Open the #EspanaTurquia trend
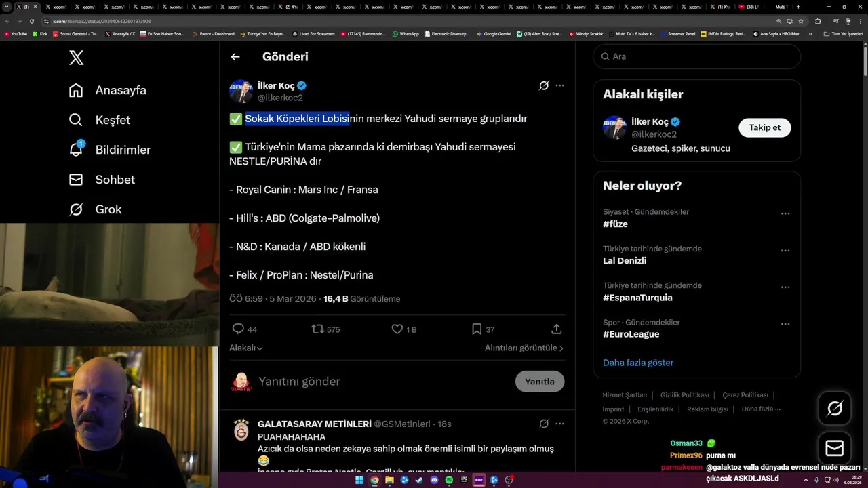The image size is (868, 488). click(637, 298)
